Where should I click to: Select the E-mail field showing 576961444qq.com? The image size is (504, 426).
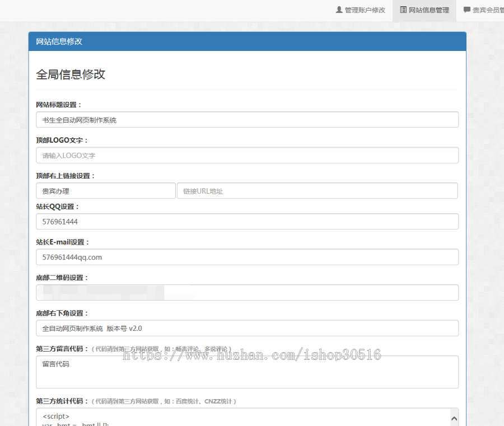(246, 257)
